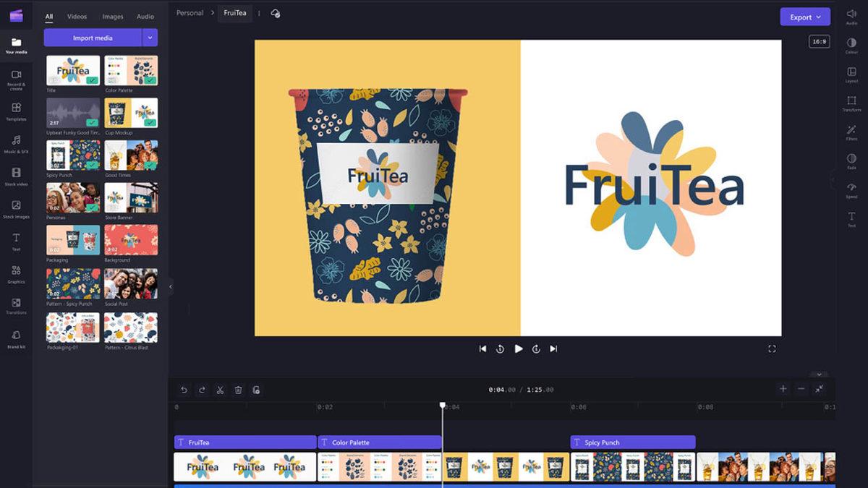Open the Transitions panel in left sidebar
868x488 pixels.
16,306
